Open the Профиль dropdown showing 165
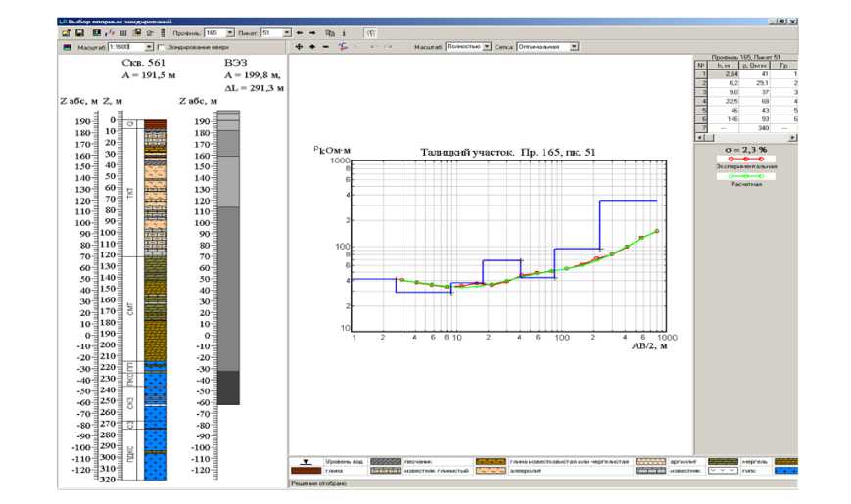 230,32
